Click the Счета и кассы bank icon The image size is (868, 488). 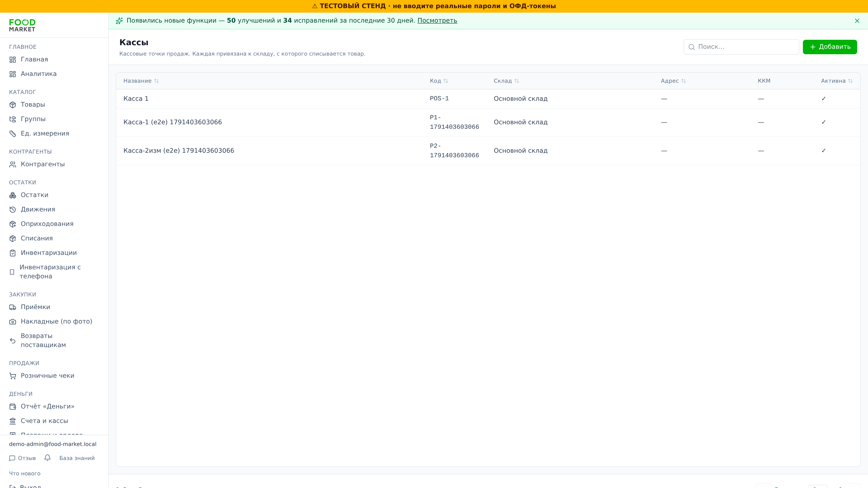tap(12, 421)
